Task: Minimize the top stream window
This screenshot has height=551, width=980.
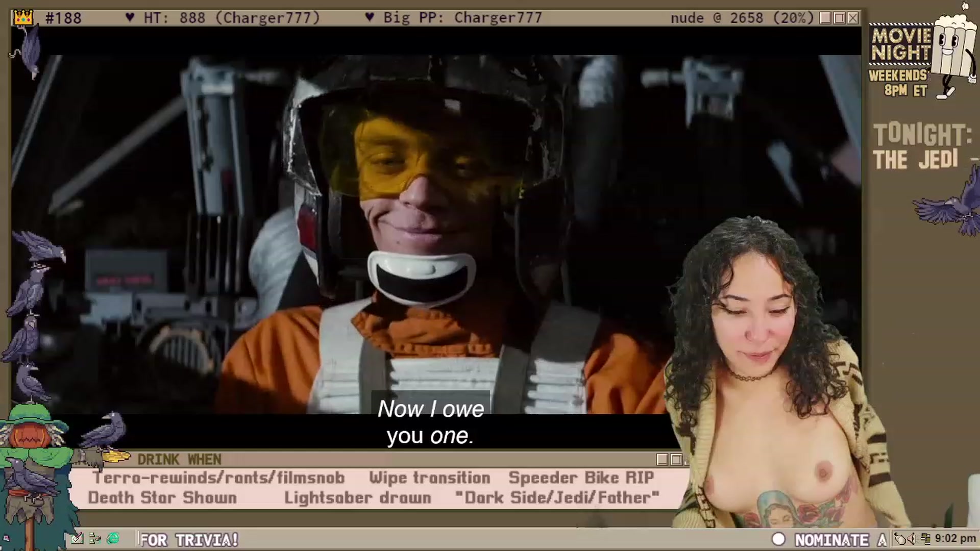Action: [825, 18]
